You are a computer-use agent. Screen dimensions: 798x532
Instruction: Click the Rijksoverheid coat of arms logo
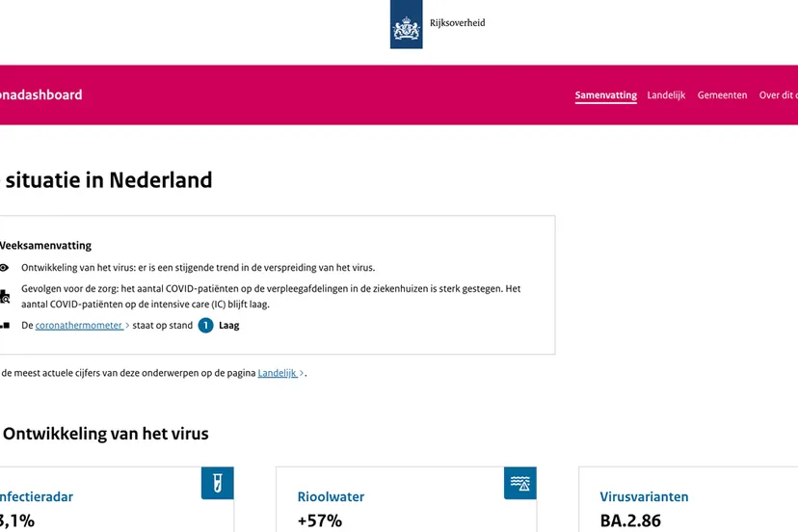click(x=406, y=24)
